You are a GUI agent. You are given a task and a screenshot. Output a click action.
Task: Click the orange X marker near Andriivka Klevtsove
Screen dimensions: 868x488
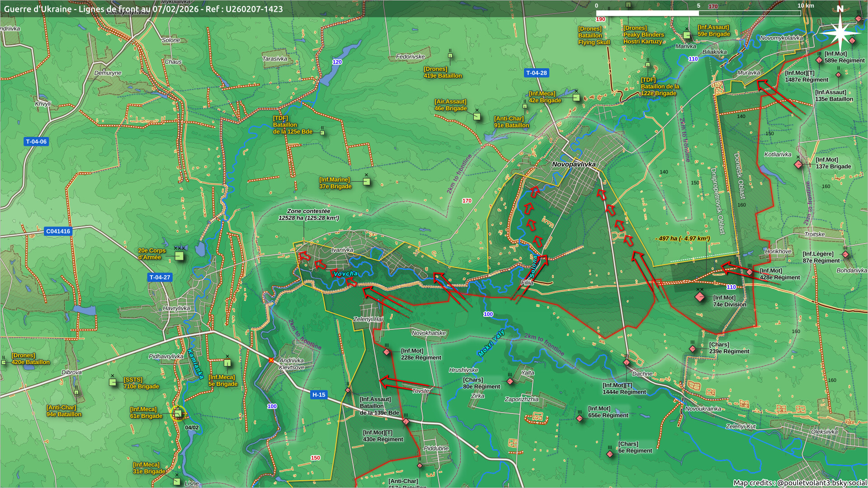(x=271, y=360)
